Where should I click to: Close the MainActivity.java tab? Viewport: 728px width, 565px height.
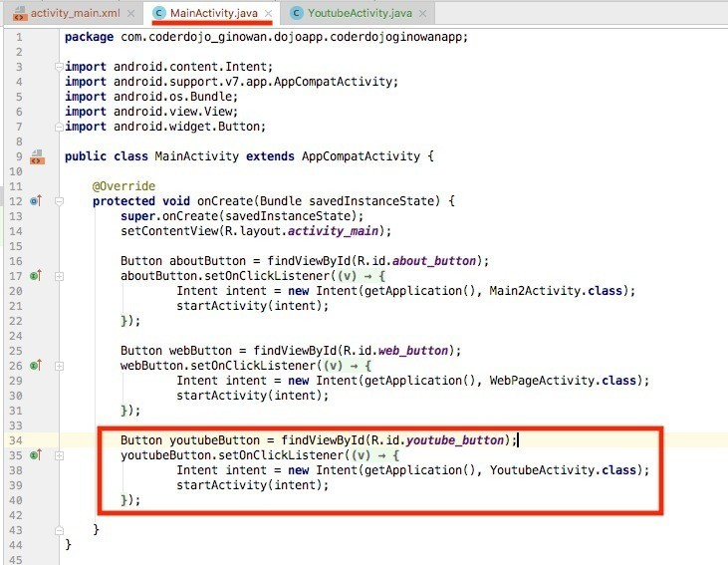pyautogui.click(x=267, y=13)
